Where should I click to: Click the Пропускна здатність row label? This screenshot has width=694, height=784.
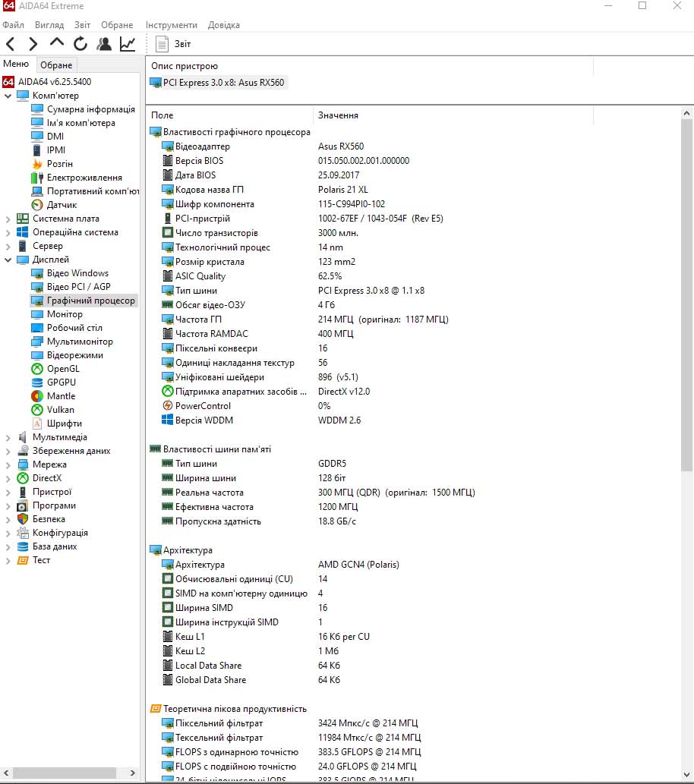click(x=218, y=521)
